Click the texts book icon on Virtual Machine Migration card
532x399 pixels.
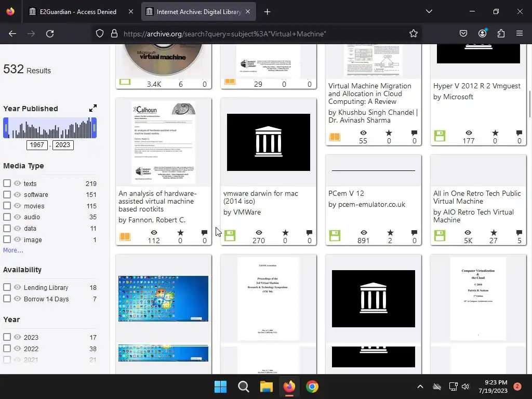point(335,137)
